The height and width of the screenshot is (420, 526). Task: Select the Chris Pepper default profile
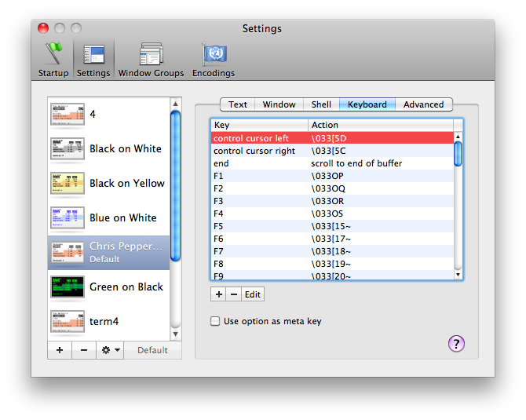coord(108,252)
